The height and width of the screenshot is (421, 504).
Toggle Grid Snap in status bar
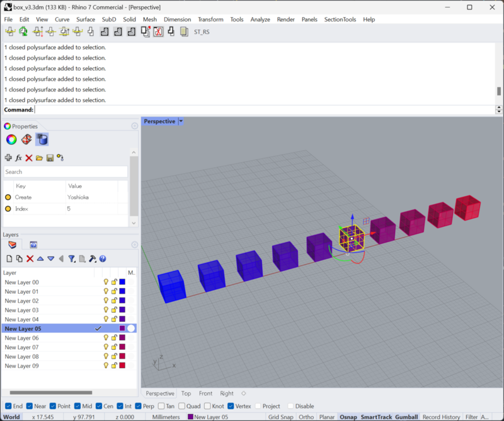(x=281, y=417)
